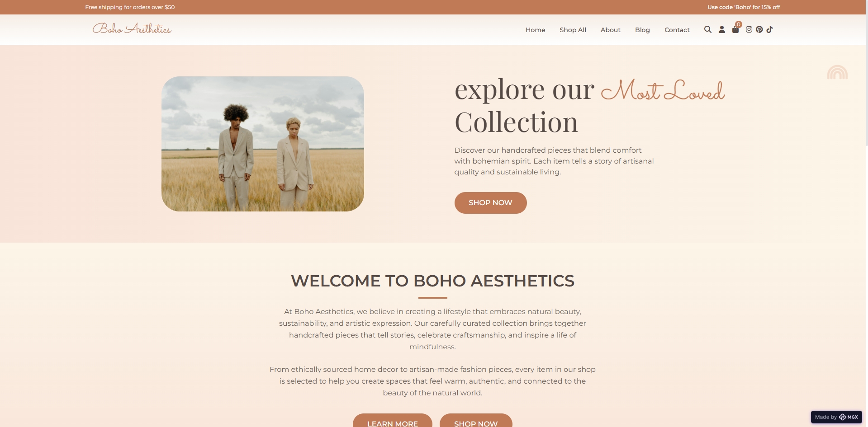Open the shopping bag cart icon
This screenshot has height=427, width=868.
(735, 30)
